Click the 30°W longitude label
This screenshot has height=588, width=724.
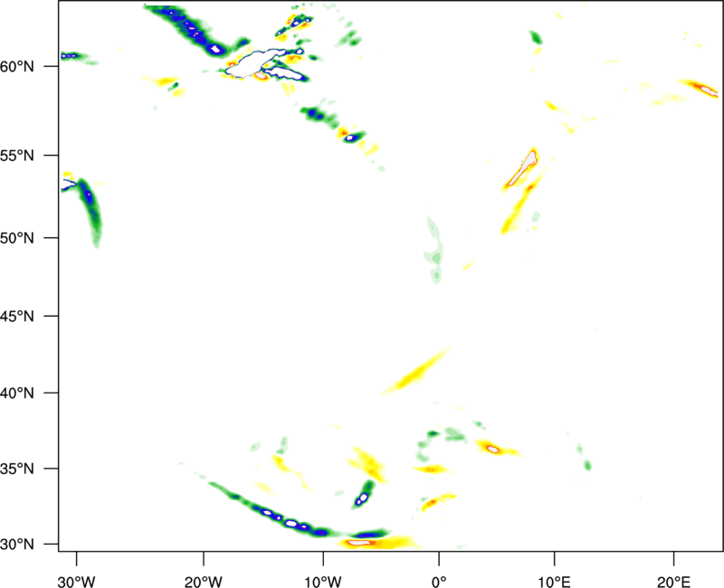tap(76, 582)
